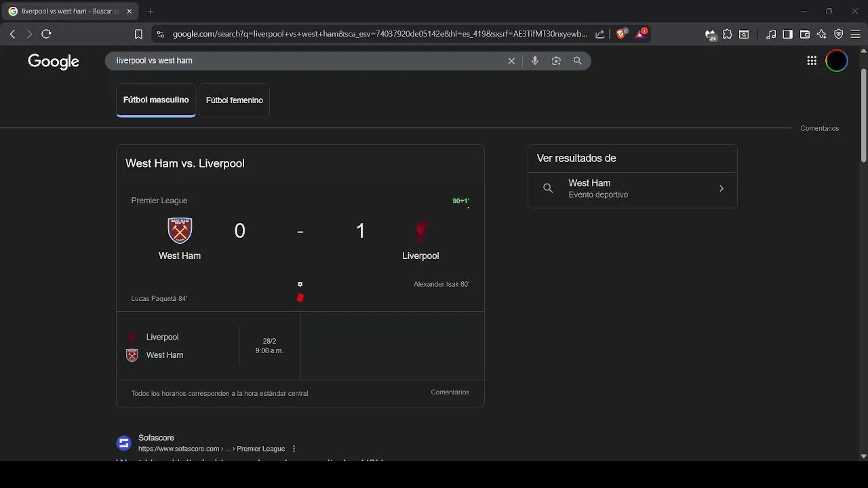Viewport: 868px width, 488px height.
Task: Select Fútbol femenino tab
Action: coord(235,100)
